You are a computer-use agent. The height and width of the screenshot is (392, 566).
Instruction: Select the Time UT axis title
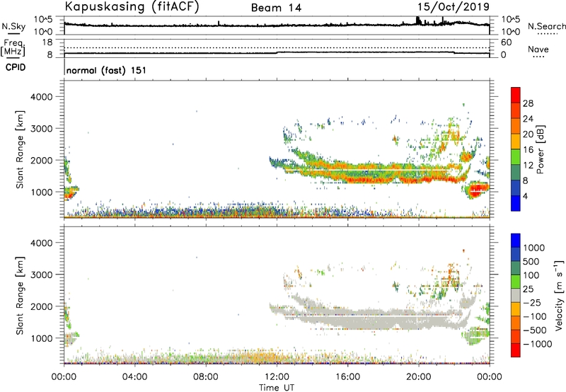pyautogui.click(x=277, y=388)
